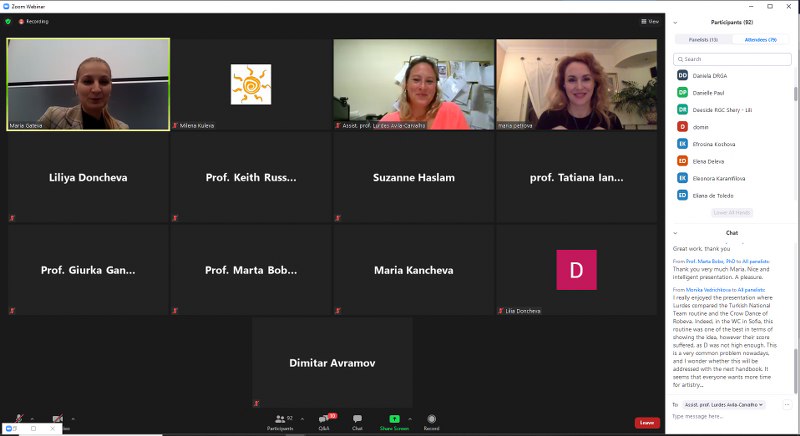This screenshot has height=436, width=800.
Task: Click the Prof. Keith Russ... tile
Action: [x=251, y=177]
